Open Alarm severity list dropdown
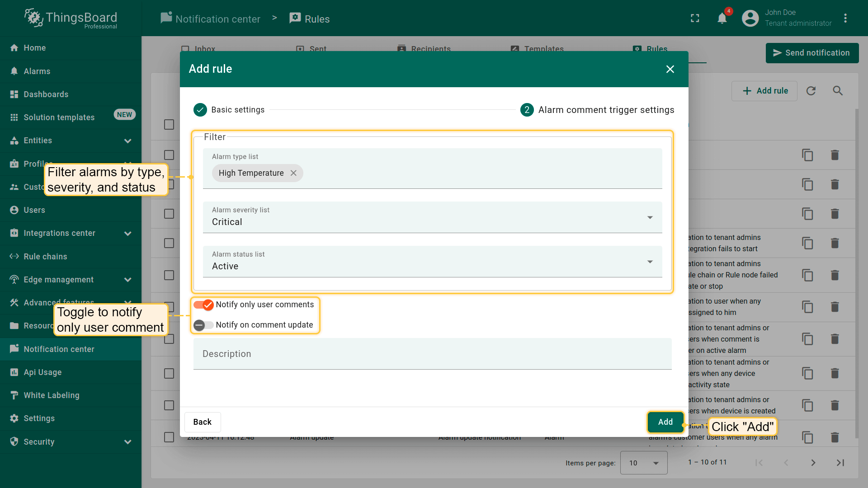This screenshot has height=488, width=868. pyautogui.click(x=432, y=217)
